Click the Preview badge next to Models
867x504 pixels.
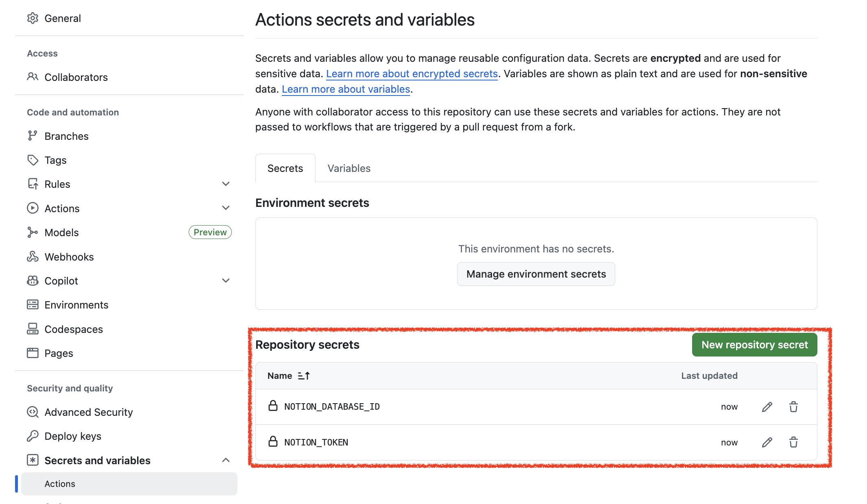210,232
